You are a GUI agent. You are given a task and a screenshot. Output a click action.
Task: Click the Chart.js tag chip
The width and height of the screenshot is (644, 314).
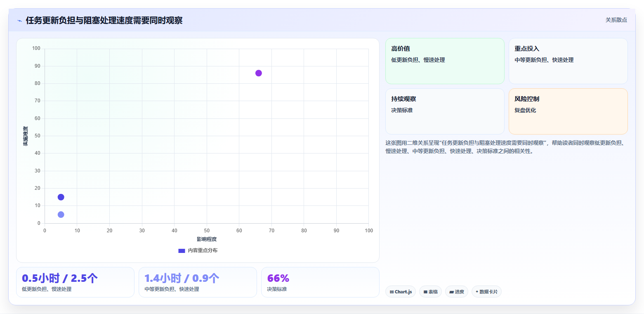click(401, 292)
